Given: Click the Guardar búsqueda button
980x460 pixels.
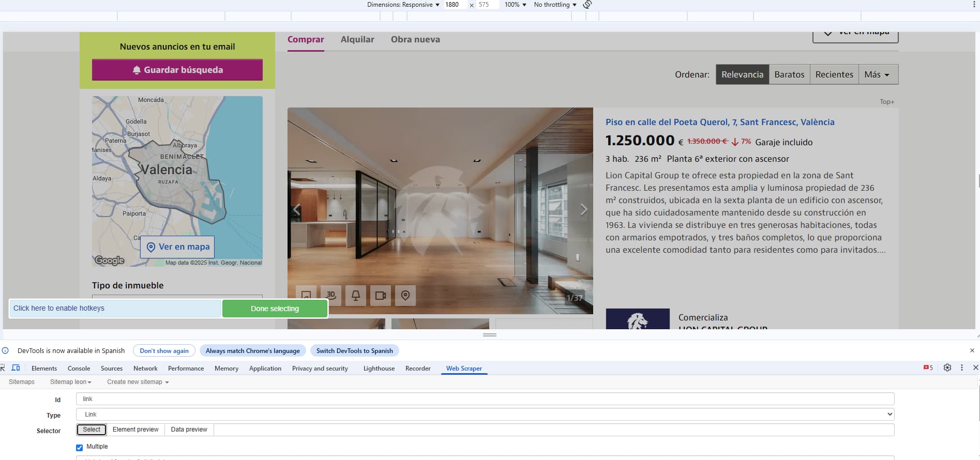Looking at the screenshot, I should tap(177, 70).
